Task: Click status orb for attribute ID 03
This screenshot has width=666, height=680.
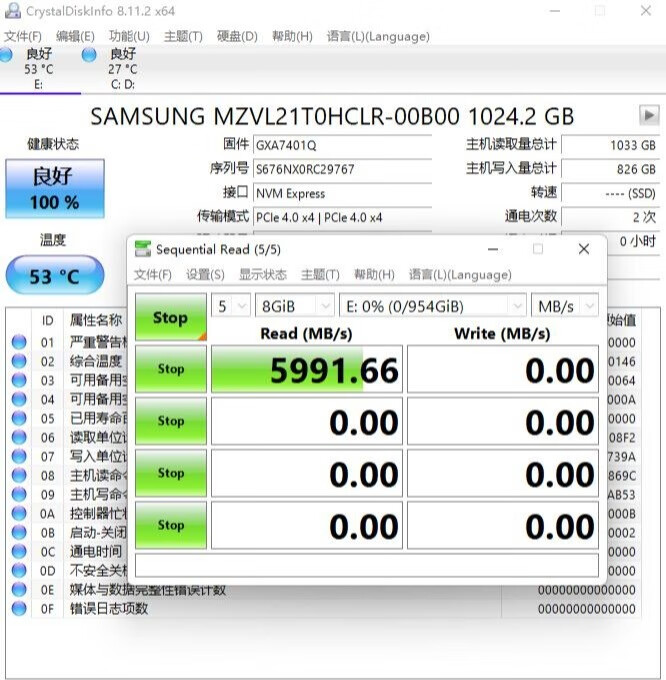Action: tap(19, 380)
